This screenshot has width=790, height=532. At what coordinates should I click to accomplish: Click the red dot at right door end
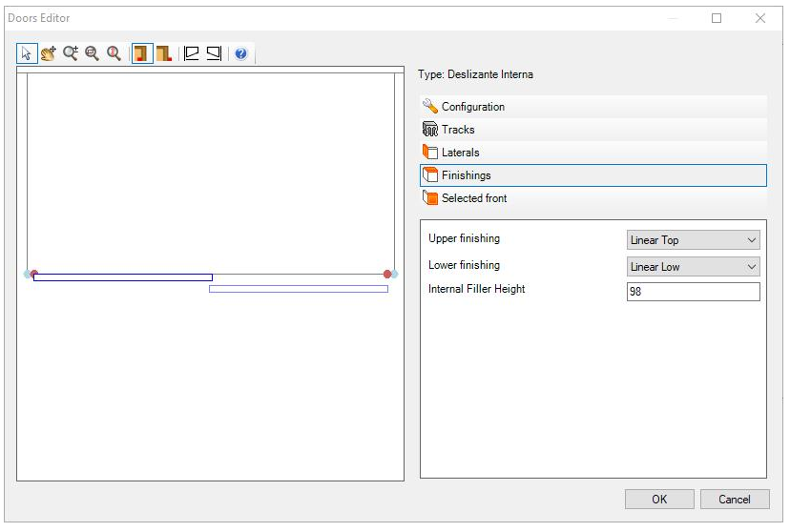[387, 274]
